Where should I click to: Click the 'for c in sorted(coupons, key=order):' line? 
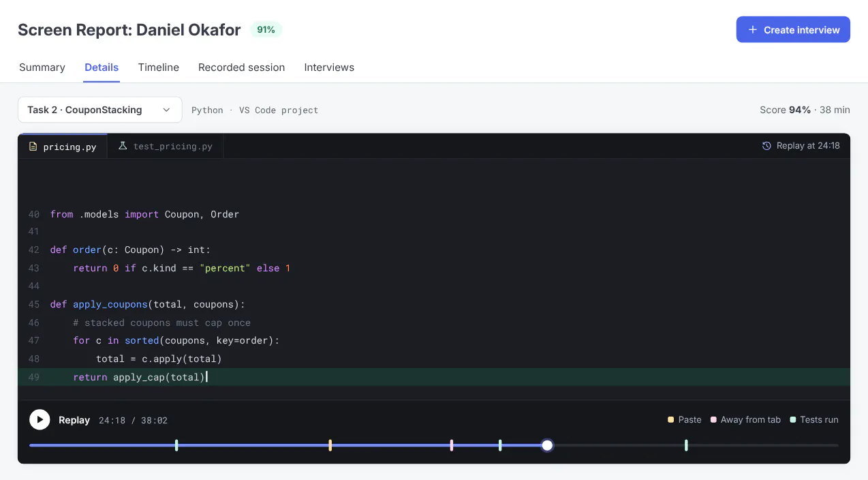(176, 341)
